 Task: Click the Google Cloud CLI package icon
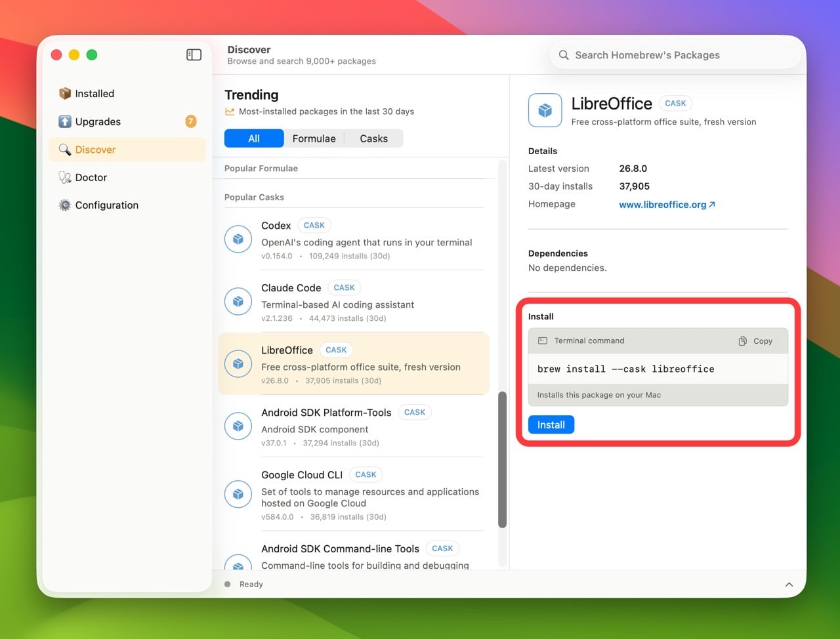238,495
